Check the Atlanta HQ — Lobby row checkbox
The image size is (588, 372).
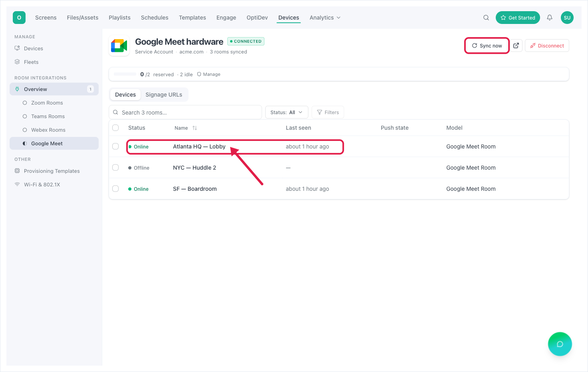tap(115, 146)
